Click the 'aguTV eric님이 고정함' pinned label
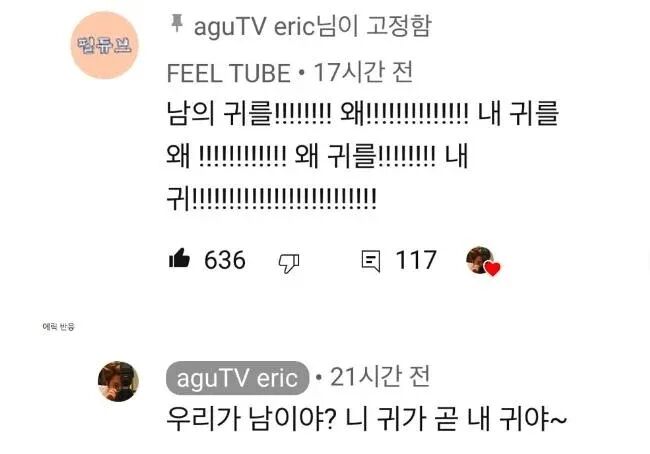Image resolution: width=650 pixels, height=454 pixels. pos(313,26)
